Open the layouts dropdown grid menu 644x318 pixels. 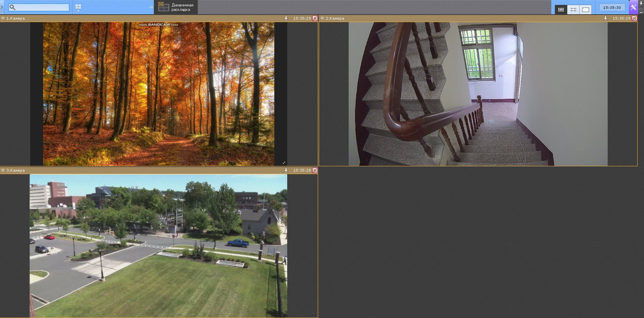pyautogui.click(x=78, y=7)
